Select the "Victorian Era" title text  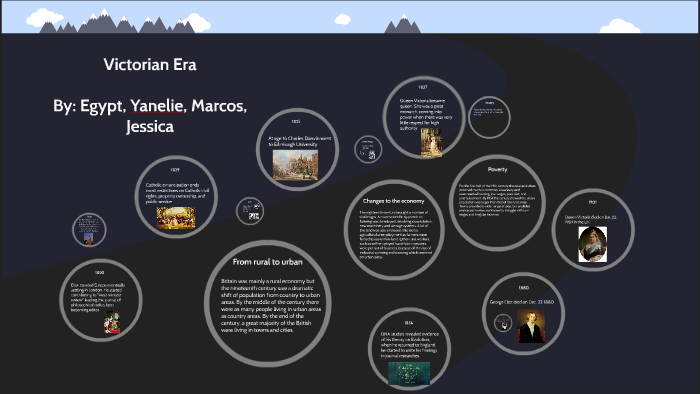point(150,65)
